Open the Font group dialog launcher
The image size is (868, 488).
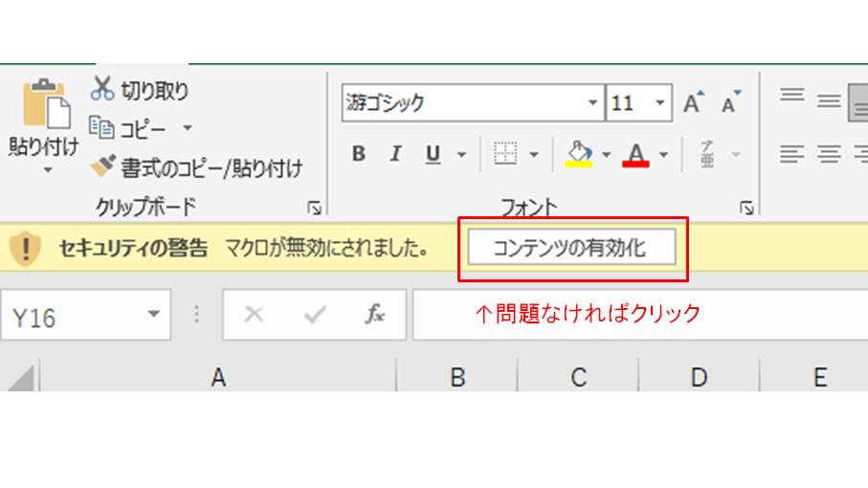[x=746, y=208]
